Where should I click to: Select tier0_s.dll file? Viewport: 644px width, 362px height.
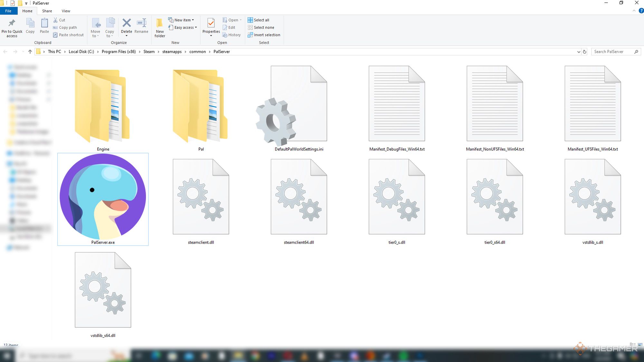[x=397, y=202]
